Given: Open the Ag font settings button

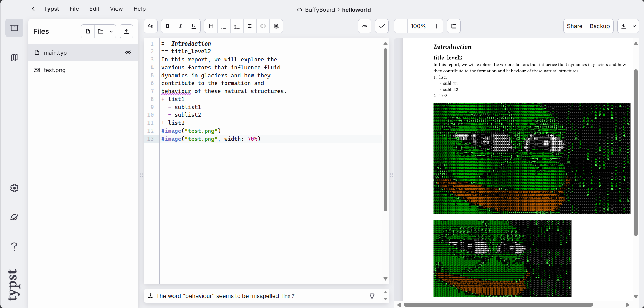Looking at the screenshot, I should [x=151, y=26].
